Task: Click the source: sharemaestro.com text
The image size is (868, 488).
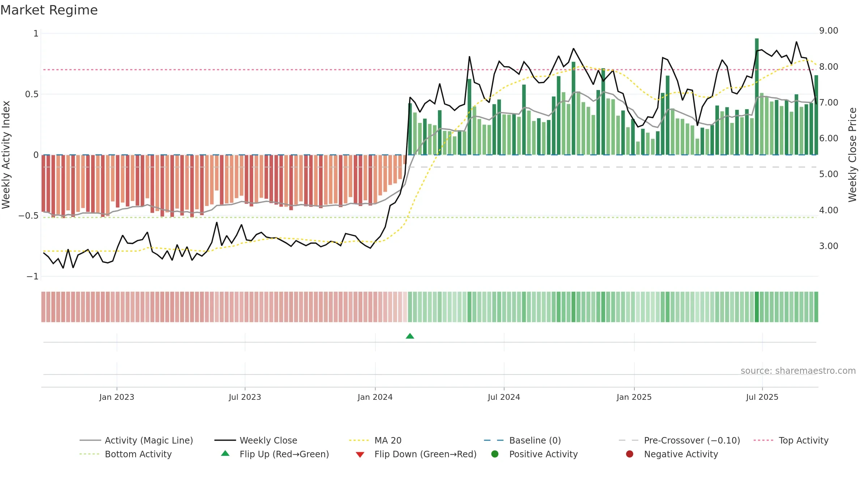Action: (x=798, y=371)
